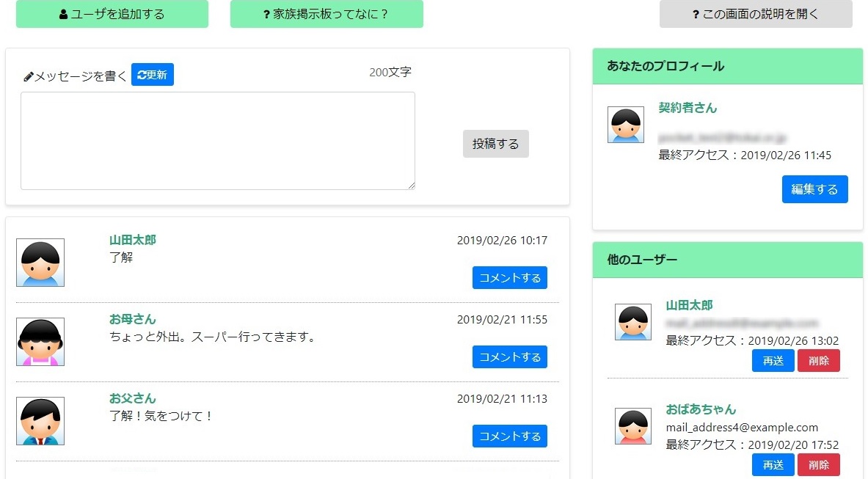
Task: Click 山田太郎's avatar beside his 了解 message
Action: 40,262
